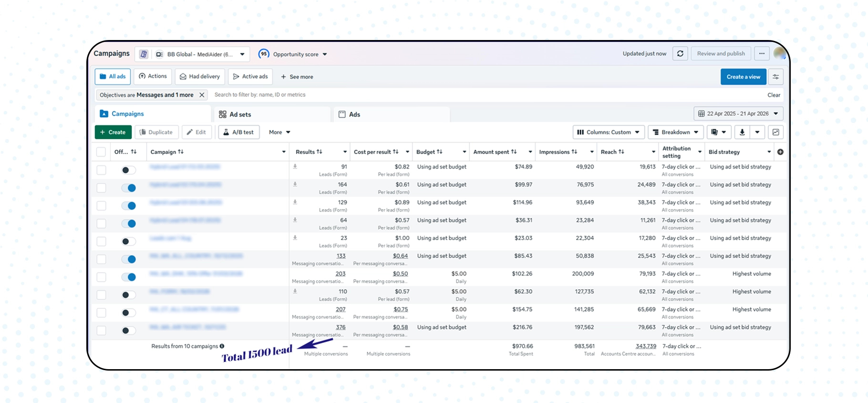This screenshot has width=868, height=403.
Task: Open the charts view icon
Action: (776, 132)
